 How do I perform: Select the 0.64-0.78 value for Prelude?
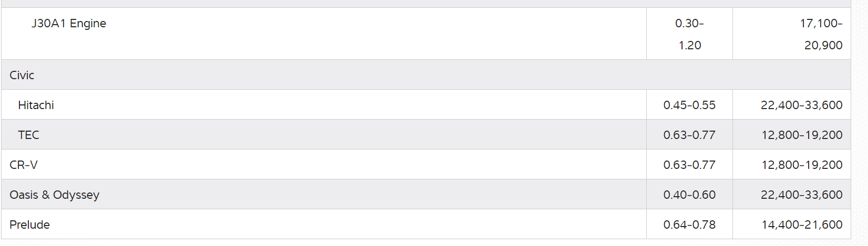click(x=689, y=224)
